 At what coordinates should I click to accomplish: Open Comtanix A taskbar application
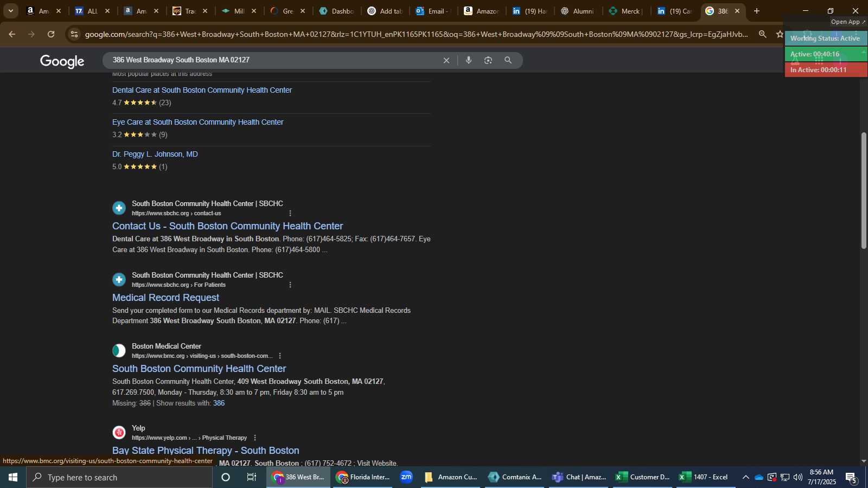coord(515,477)
